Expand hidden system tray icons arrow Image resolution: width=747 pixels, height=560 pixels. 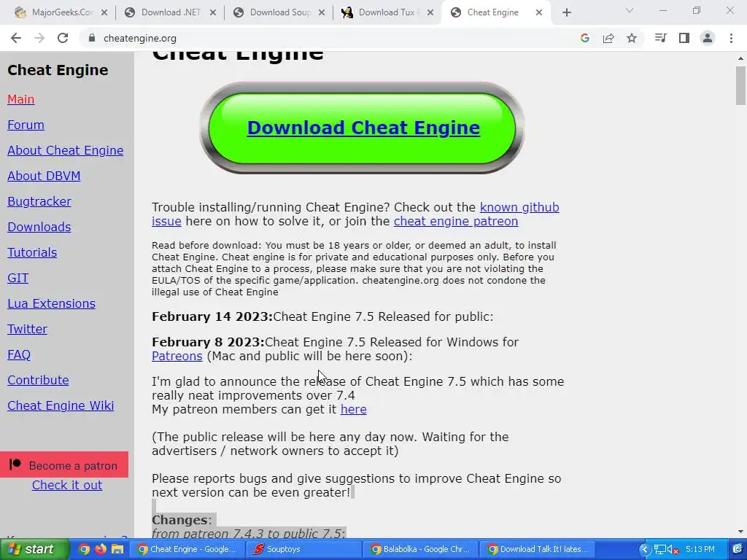(644, 549)
